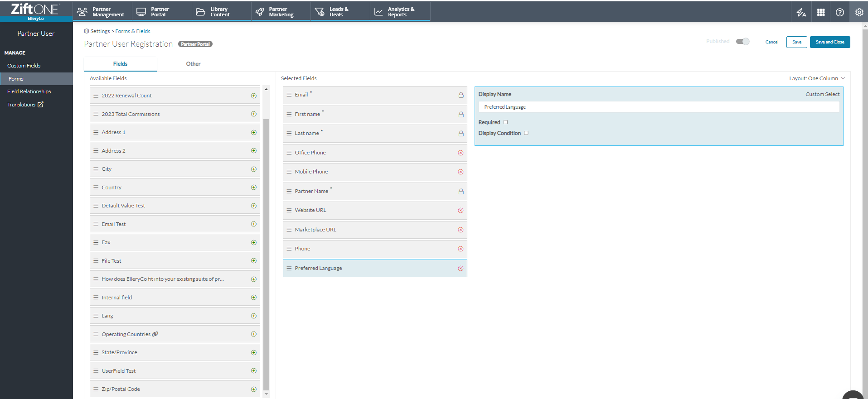The height and width of the screenshot is (399, 868).
Task: Open the Library Content menu
Action: click(221, 12)
